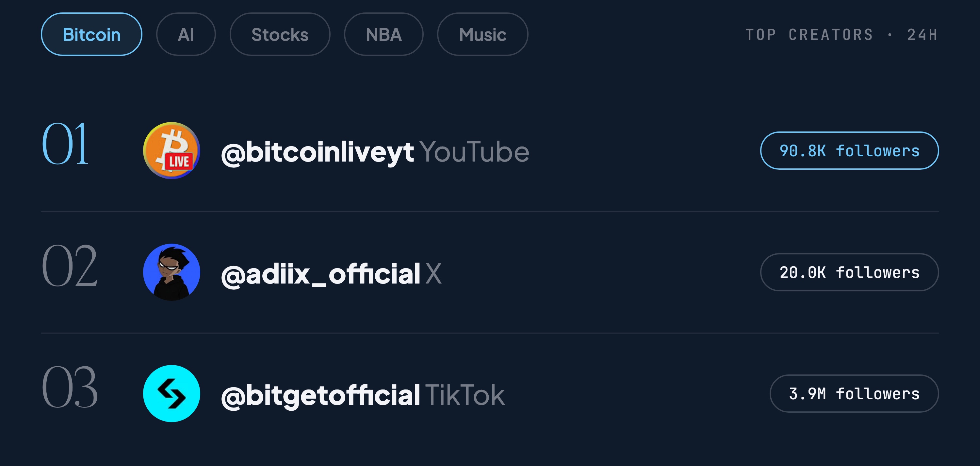Choose the NBA topic tab
The width and height of the screenshot is (980, 466).
click(x=384, y=34)
